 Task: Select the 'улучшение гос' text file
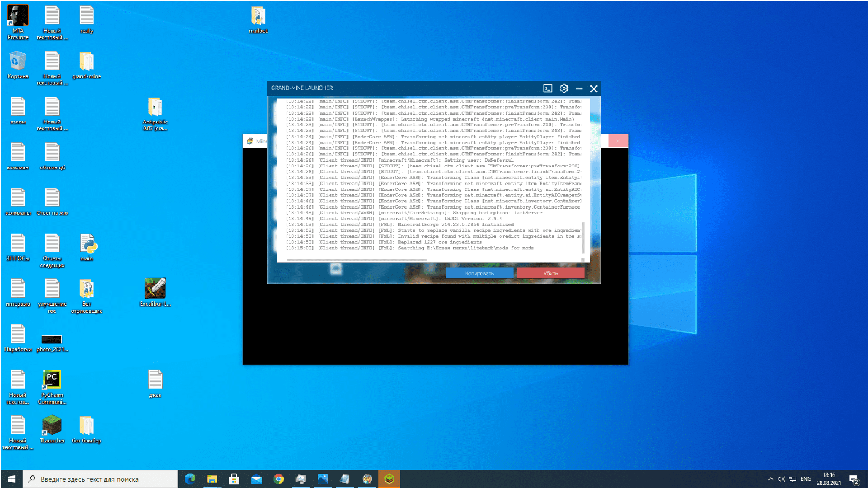tap(52, 297)
